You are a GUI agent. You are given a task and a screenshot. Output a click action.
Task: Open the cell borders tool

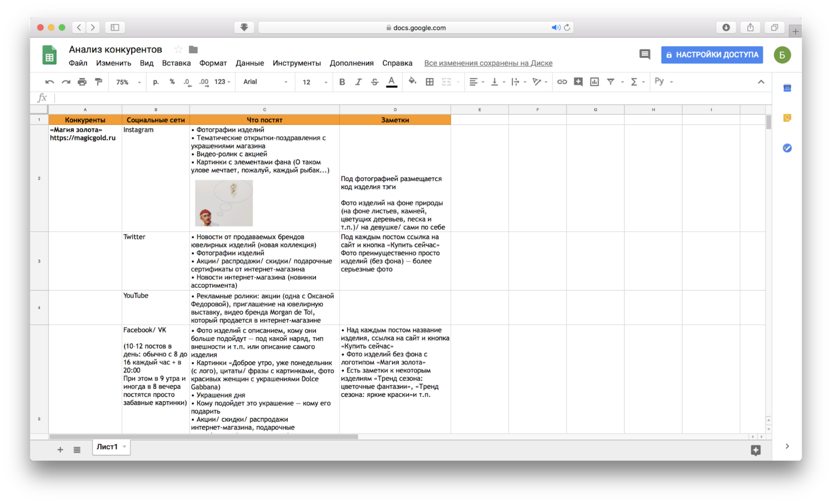click(x=429, y=82)
